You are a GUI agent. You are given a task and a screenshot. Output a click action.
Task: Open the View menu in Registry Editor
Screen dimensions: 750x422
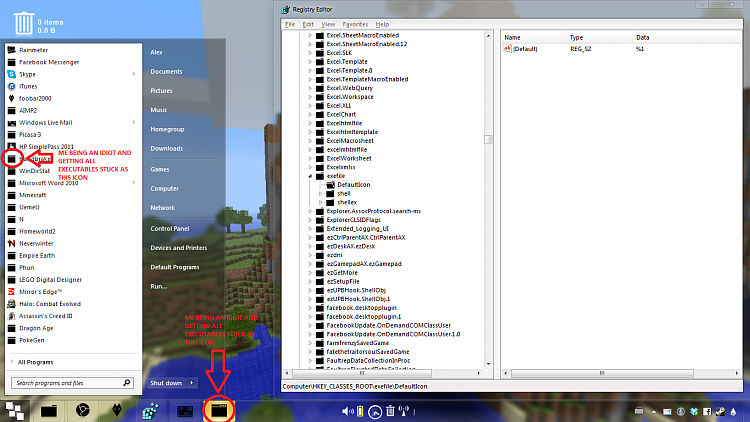328,24
